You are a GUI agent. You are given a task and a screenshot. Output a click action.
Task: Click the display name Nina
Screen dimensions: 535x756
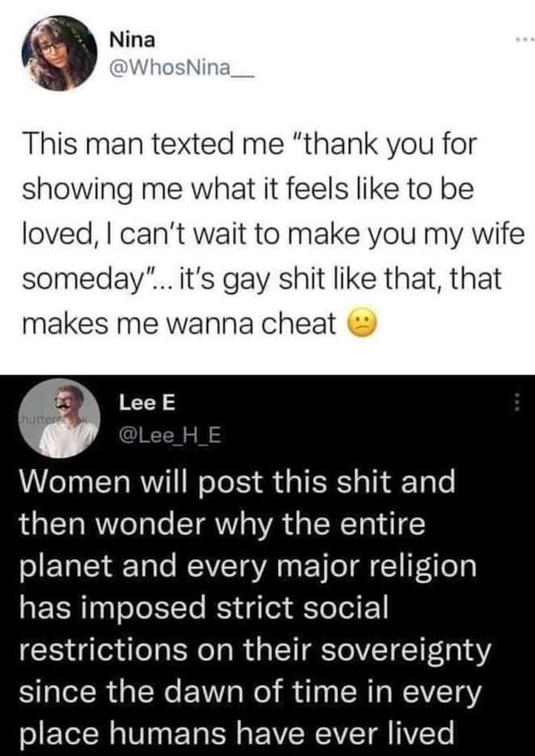click(132, 40)
